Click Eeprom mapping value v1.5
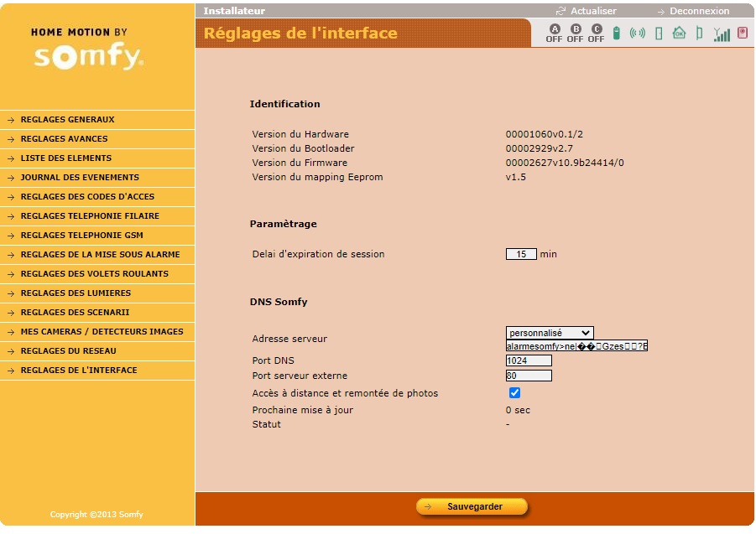This screenshot has height=534, width=756. tap(515, 177)
